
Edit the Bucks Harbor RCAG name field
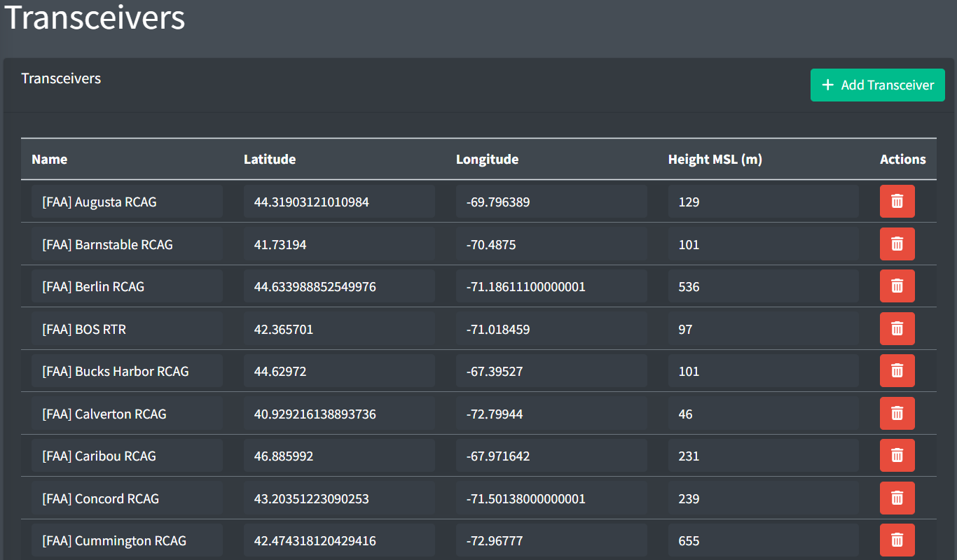click(127, 371)
